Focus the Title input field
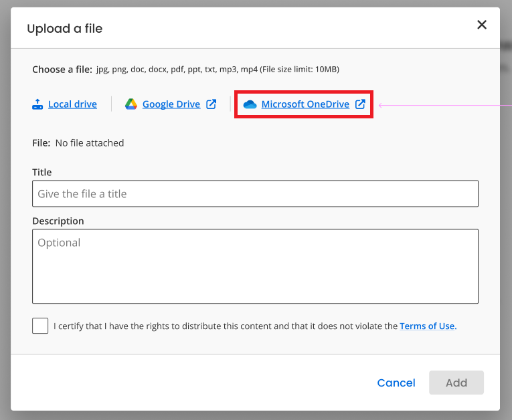Image resolution: width=512 pixels, height=420 pixels. click(256, 193)
